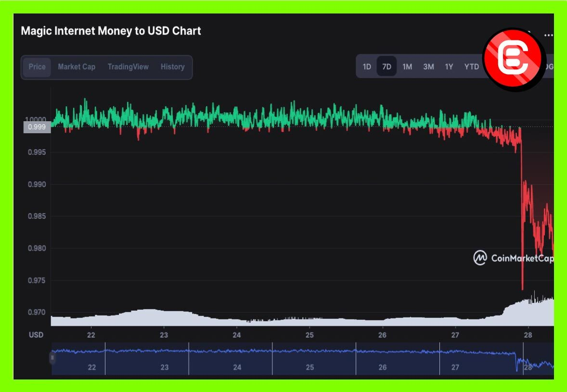Set chart range to YTD

tap(472, 67)
